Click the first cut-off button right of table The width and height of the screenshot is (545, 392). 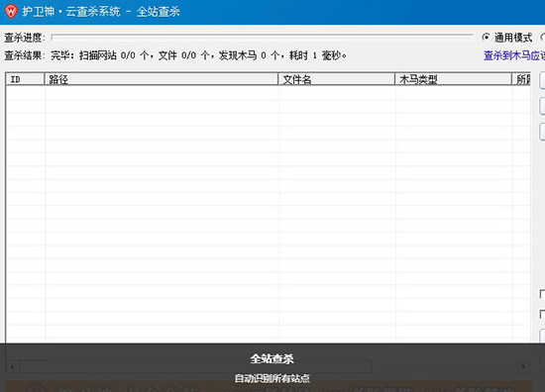542,80
